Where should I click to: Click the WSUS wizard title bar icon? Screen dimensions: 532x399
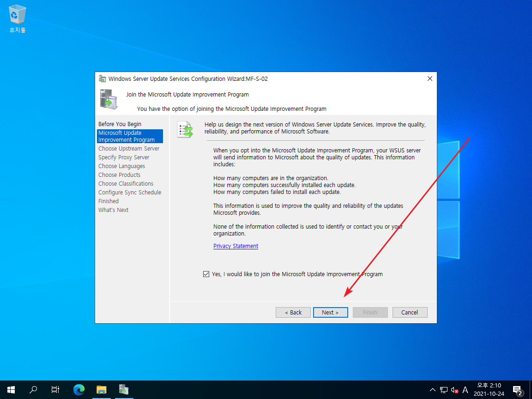(x=102, y=79)
